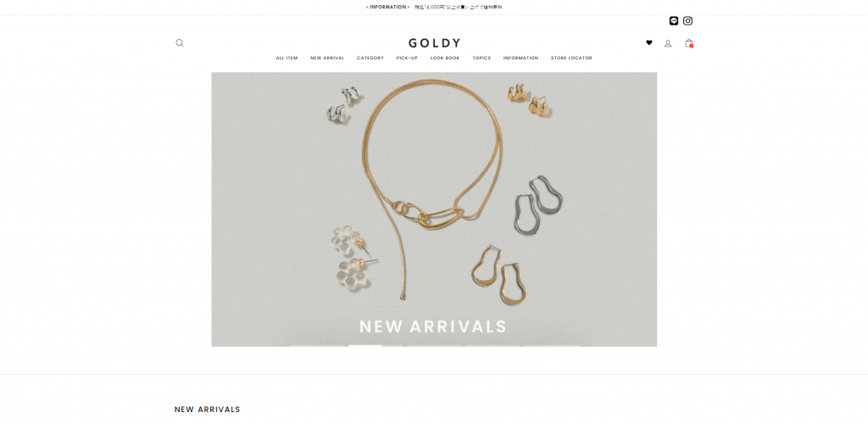Visit the Instagram icon link
868x424 pixels.
pyautogui.click(x=687, y=21)
